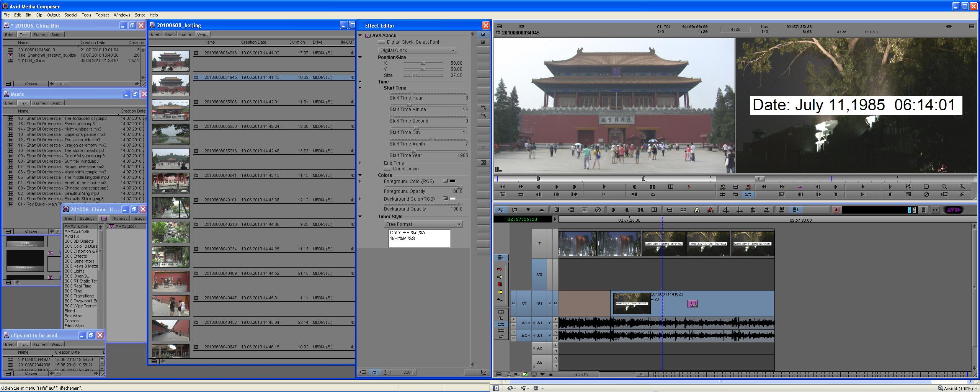Click the red Overwrite arrow between monitors
Screen dimensions: 980x392
click(748, 187)
